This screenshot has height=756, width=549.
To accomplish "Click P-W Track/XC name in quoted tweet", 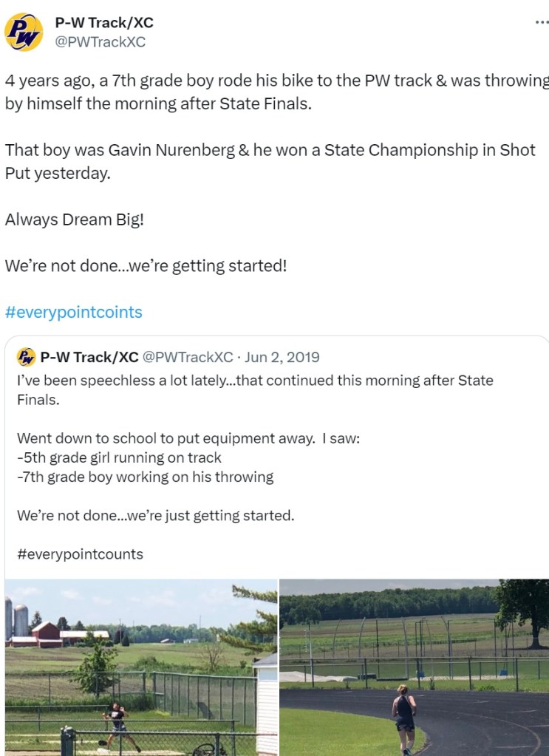I will point(89,358).
